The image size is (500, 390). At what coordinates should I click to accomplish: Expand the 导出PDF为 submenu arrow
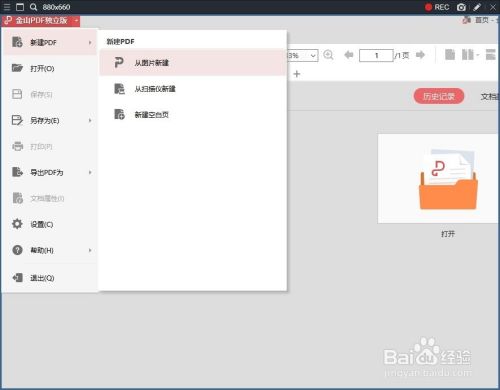(x=90, y=172)
